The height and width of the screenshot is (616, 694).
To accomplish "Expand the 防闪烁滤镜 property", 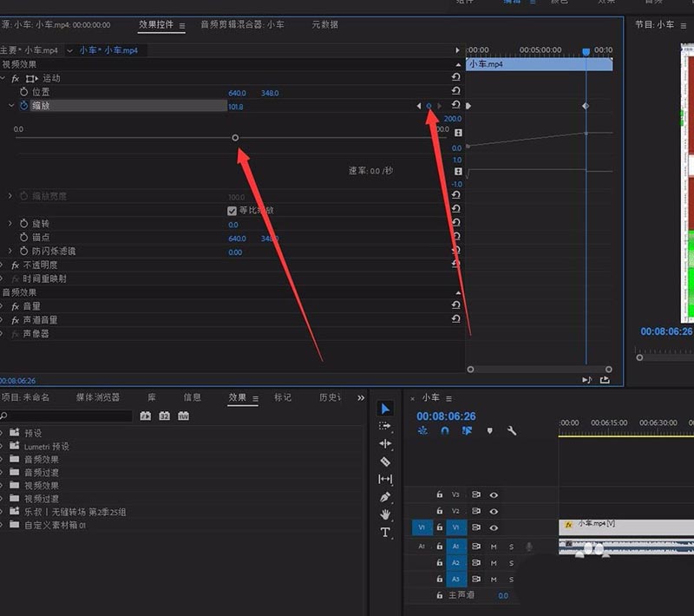I will [x=10, y=251].
